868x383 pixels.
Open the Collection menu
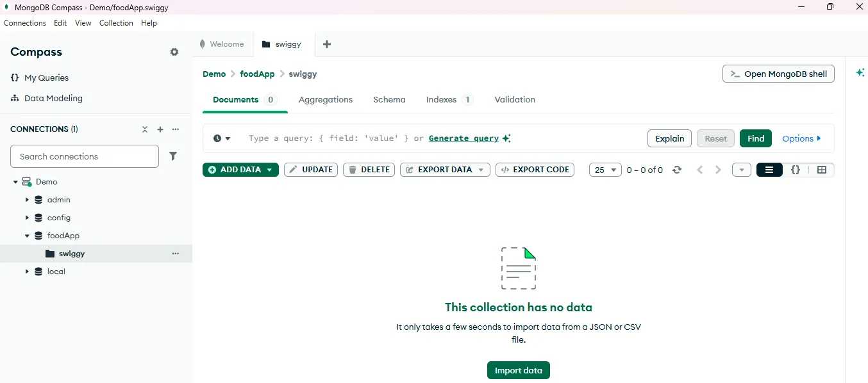point(116,23)
